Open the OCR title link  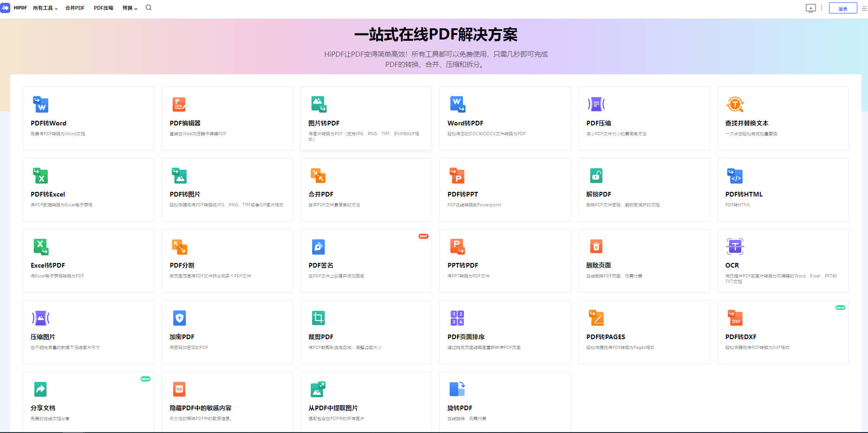coord(732,265)
